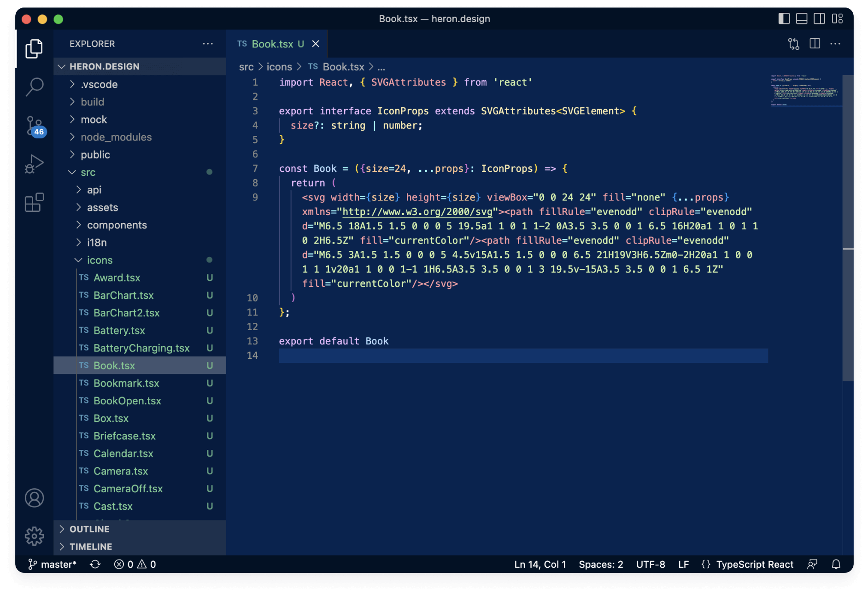Synchronize changes via status bar sync icon
The height and width of the screenshot is (595, 868).
click(95, 564)
